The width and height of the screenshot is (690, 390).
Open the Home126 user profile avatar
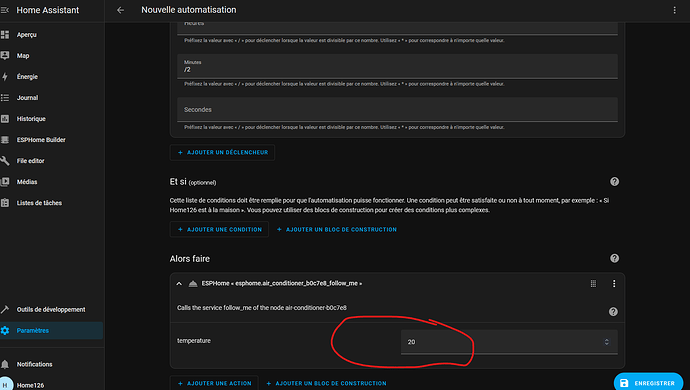point(6,384)
